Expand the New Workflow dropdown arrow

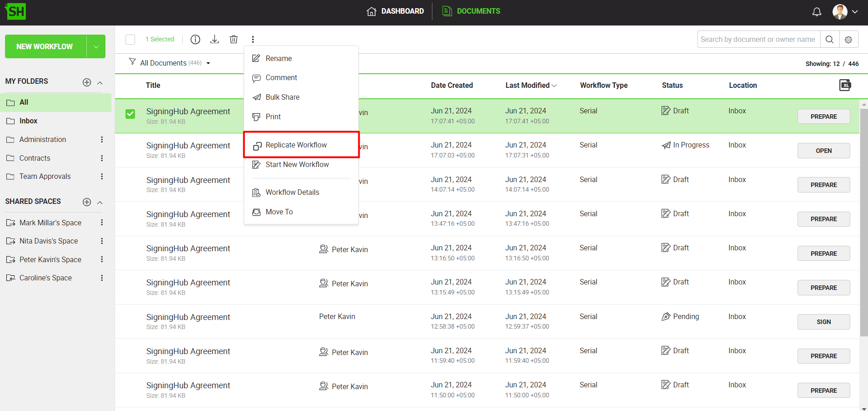96,47
